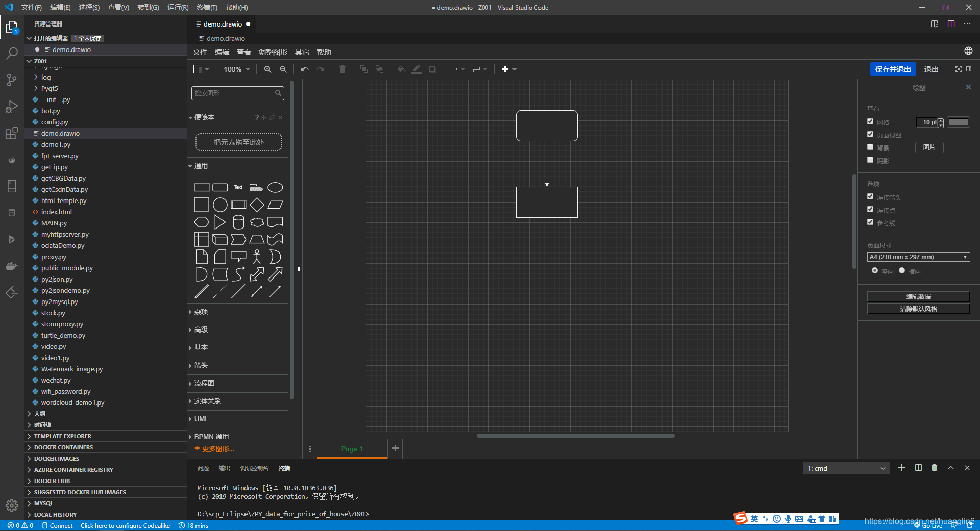Select the ellipse shape in general palette
The width and height of the screenshot is (980, 531).
click(x=275, y=187)
